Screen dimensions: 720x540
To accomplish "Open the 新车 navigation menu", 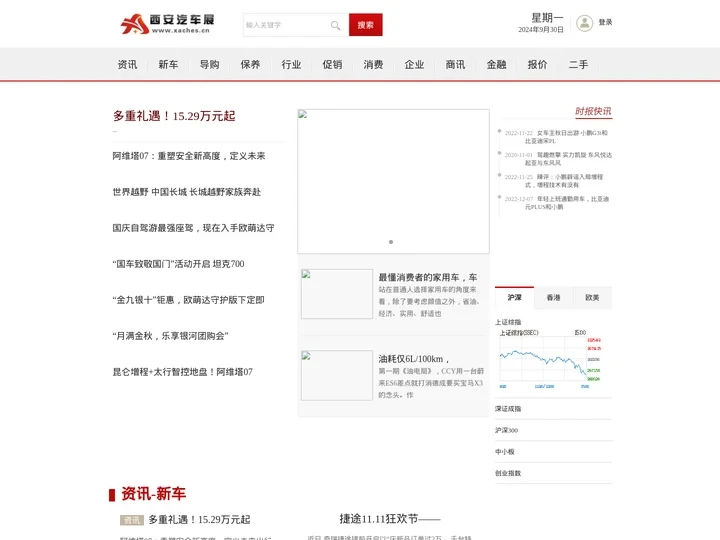I will coord(168,65).
